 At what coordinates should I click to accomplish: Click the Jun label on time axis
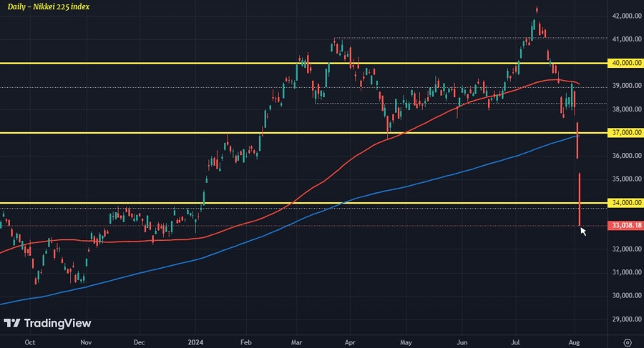click(x=462, y=342)
